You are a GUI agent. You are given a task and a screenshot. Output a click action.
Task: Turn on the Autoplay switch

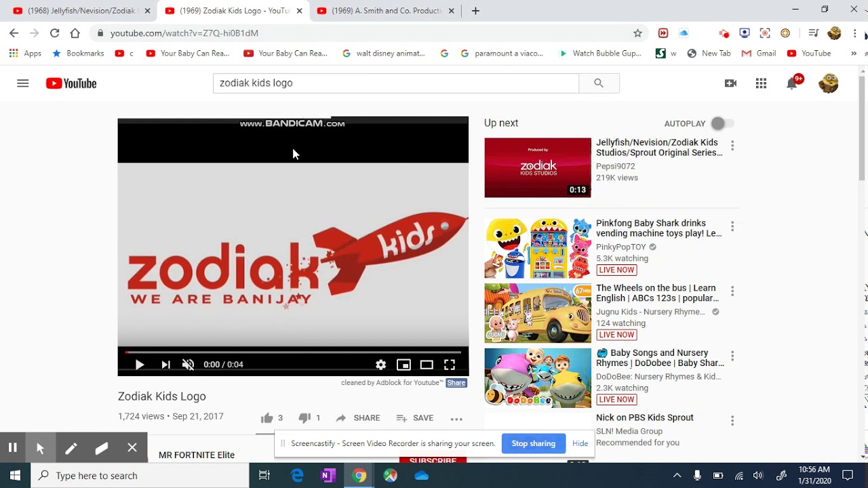[x=722, y=123]
